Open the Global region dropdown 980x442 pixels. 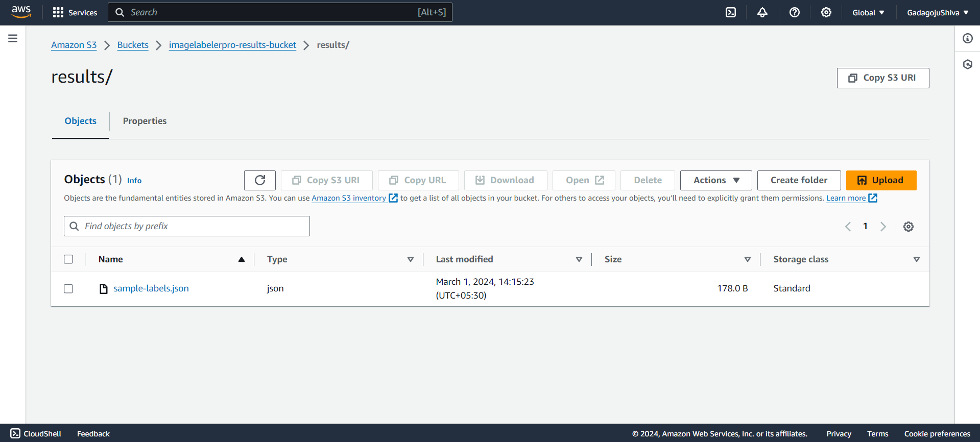click(868, 12)
